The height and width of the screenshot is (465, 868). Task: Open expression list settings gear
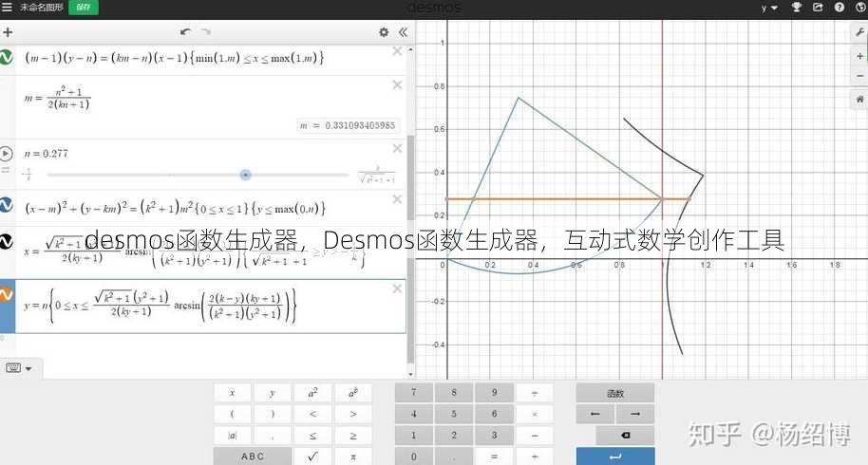[384, 32]
